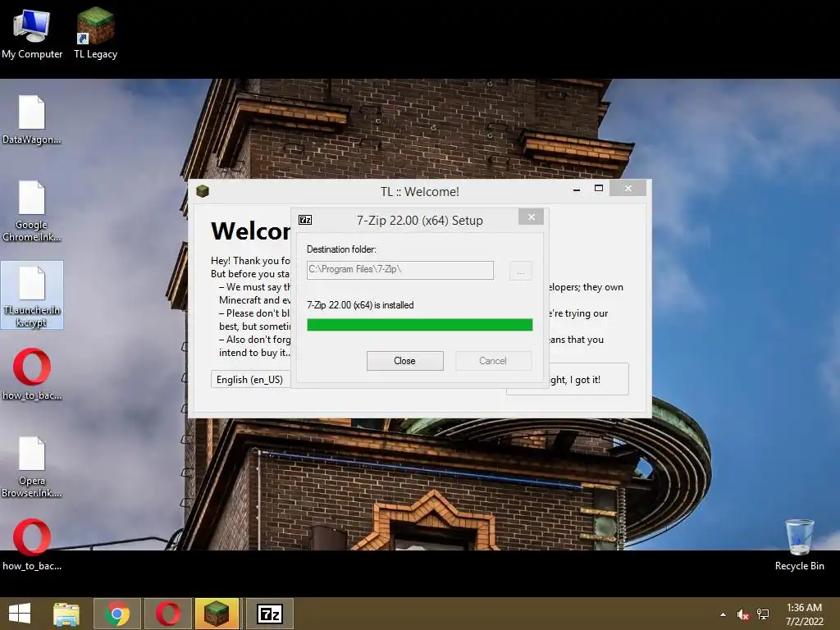840x630 pixels.
Task: Open the Windows Start button
Action: tap(20, 614)
